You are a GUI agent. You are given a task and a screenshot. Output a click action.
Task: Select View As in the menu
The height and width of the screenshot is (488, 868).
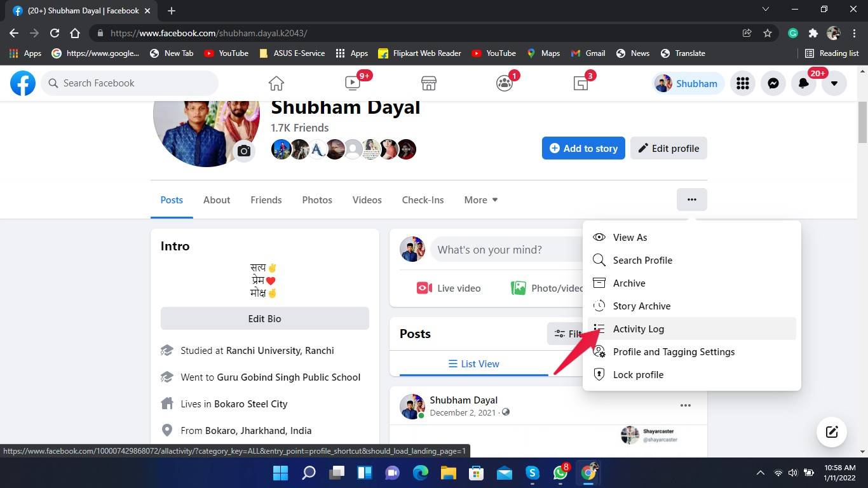tap(630, 237)
